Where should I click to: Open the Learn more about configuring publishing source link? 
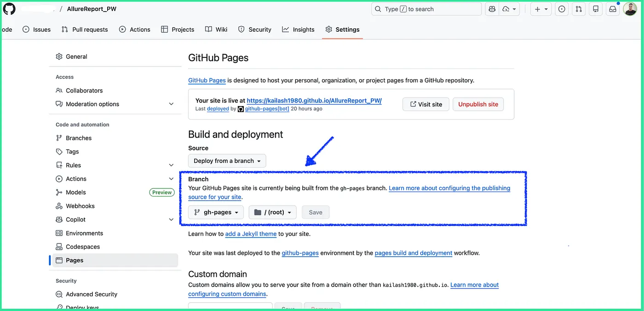pyautogui.click(x=449, y=188)
